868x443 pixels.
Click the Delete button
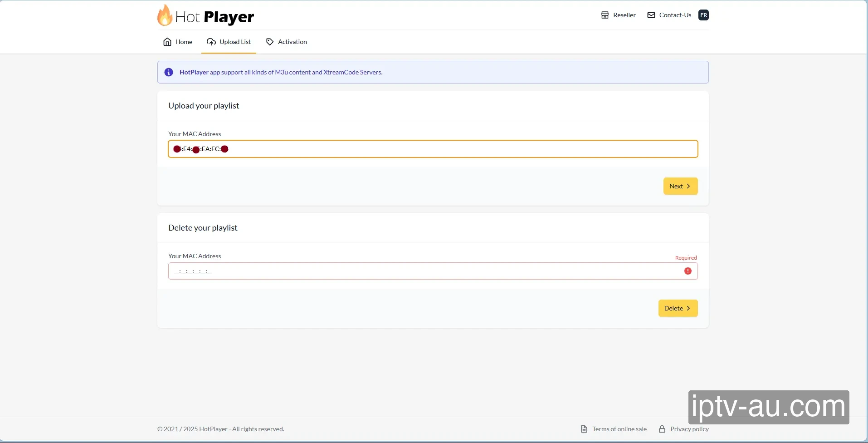click(678, 308)
